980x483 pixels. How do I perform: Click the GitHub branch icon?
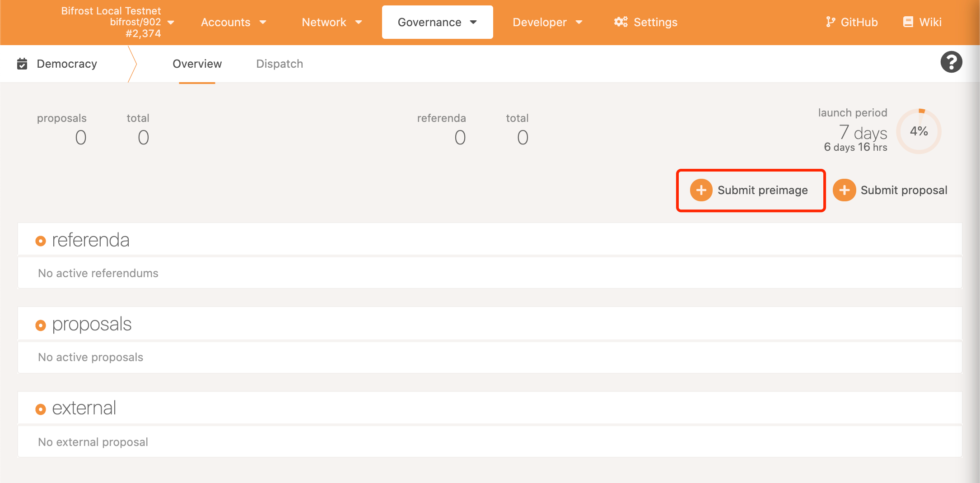[x=830, y=22]
